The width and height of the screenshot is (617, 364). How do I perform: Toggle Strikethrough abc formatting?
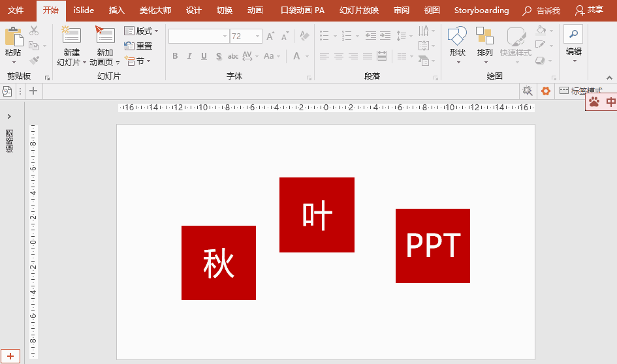(233, 56)
